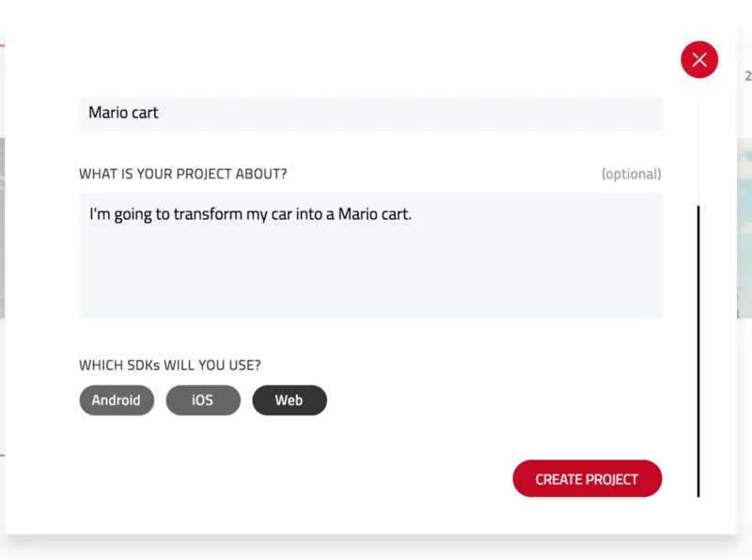This screenshot has width=752, height=560.
Task: Deselect the Web SDK pill
Action: click(x=290, y=400)
